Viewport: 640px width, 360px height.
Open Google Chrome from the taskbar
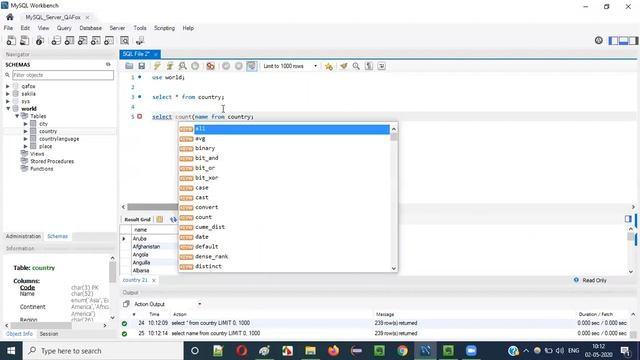point(402,351)
